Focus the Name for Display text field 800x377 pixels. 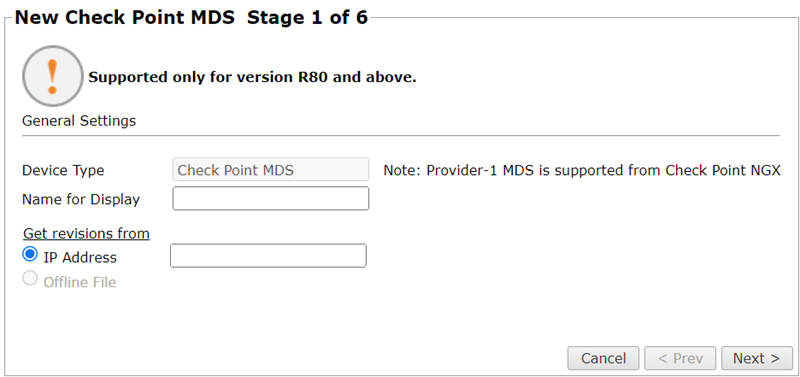(270, 198)
